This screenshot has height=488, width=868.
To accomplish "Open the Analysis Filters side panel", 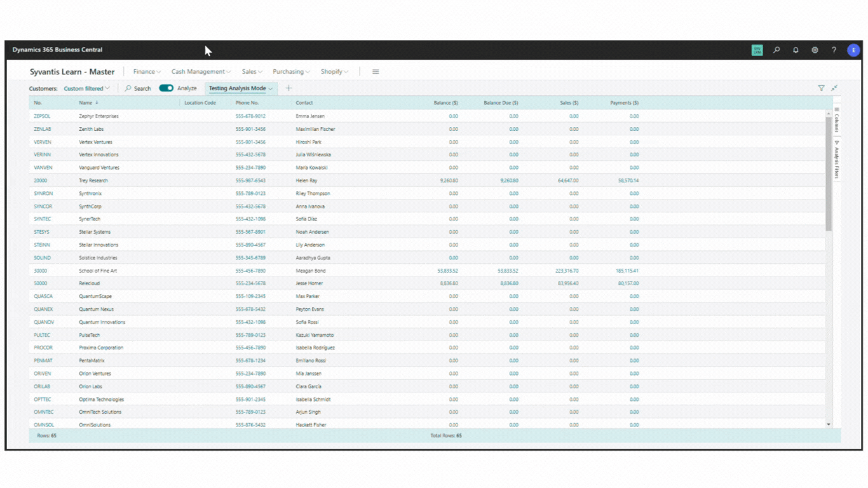I will (837, 159).
